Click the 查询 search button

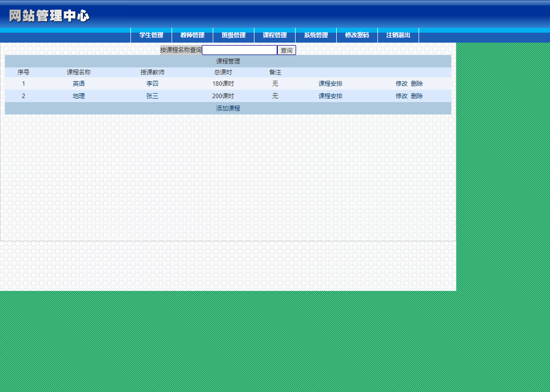(287, 50)
